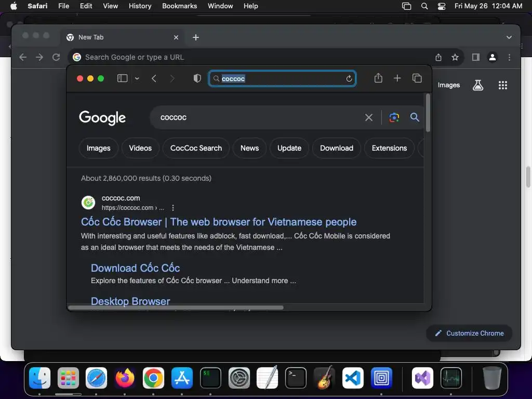Open the History menu
Viewport: 532px width, 399px height.
pos(140,6)
